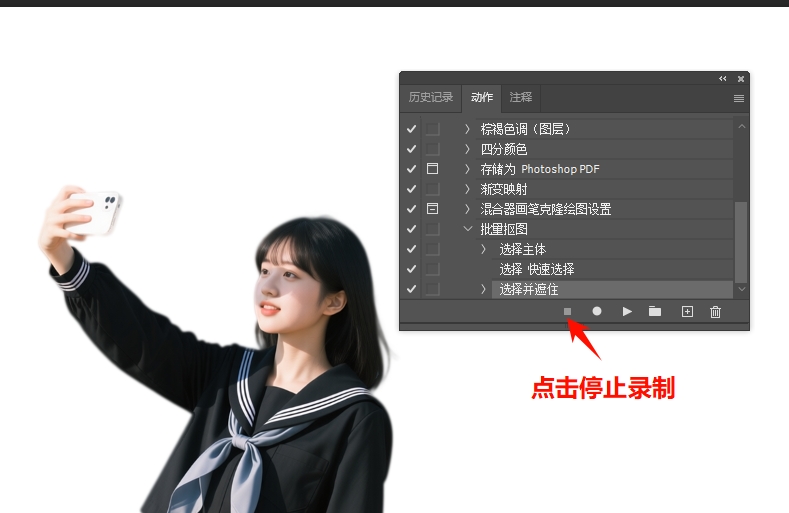This screenshot has height=513, width=789.
Task: Select the 选择并遮住 step row
Action: pyautogui.click(x=612, y=289)
